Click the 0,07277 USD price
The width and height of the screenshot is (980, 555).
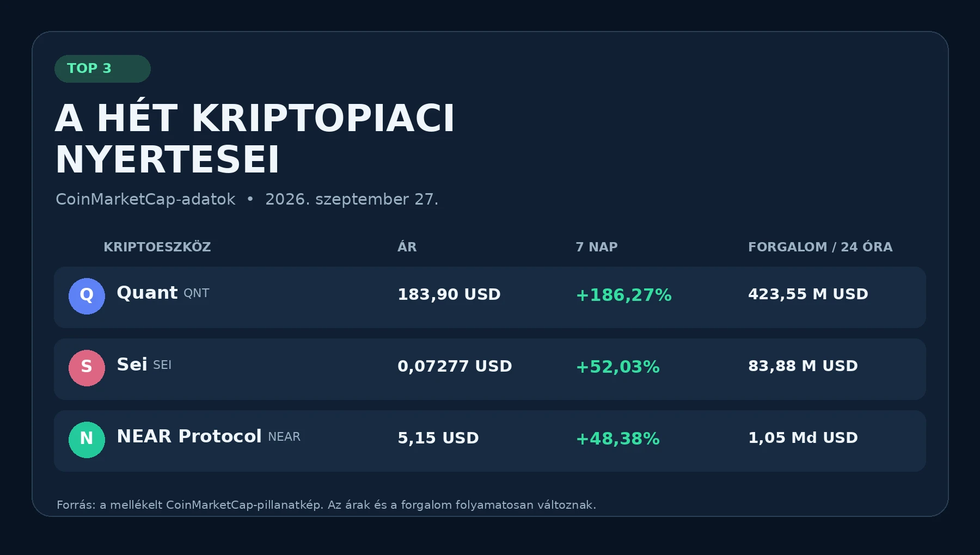455,366
